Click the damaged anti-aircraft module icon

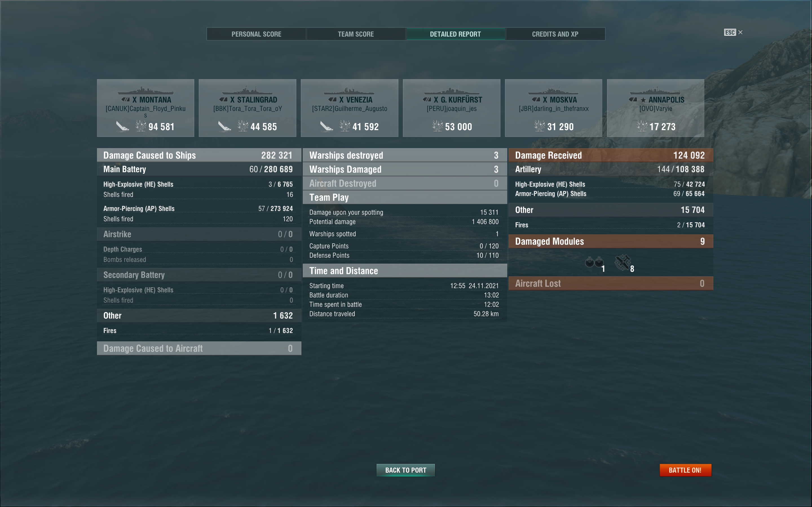(623, 262)
